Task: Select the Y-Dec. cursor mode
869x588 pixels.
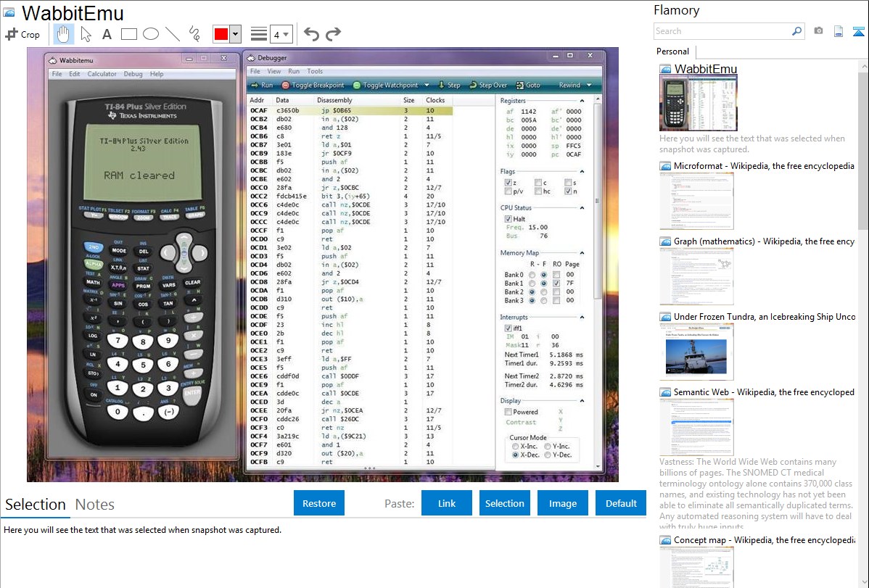Action: pos(548,455)
